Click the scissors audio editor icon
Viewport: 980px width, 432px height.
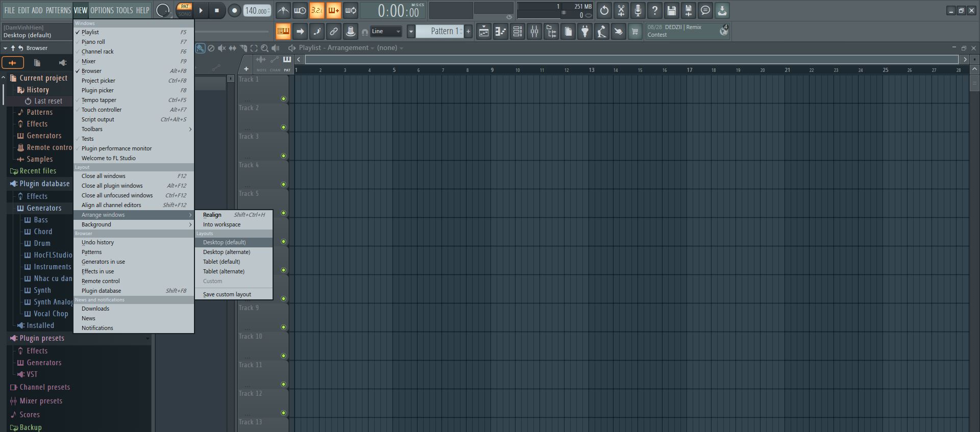tap(621, 10)
